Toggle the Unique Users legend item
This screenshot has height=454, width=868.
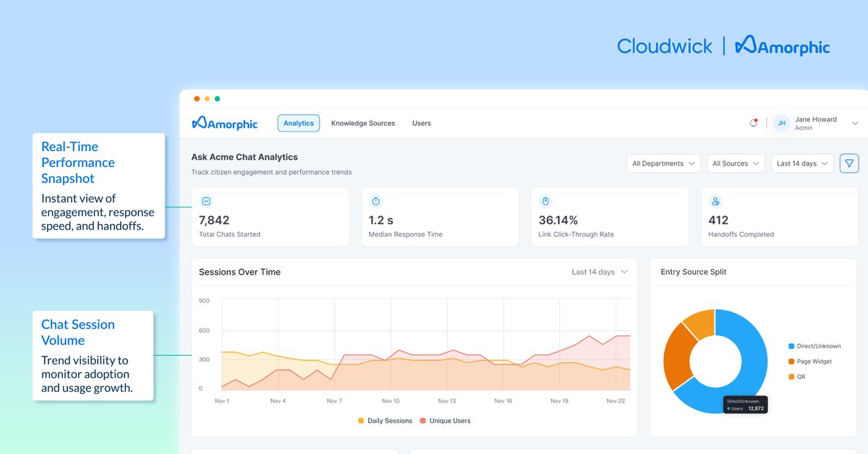tap(445, 421)
